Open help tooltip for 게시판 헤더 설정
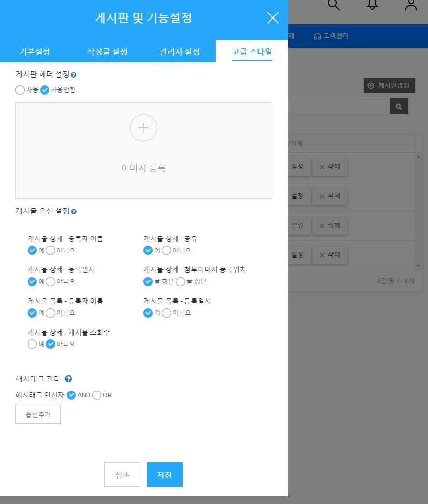 click(74, 75)
